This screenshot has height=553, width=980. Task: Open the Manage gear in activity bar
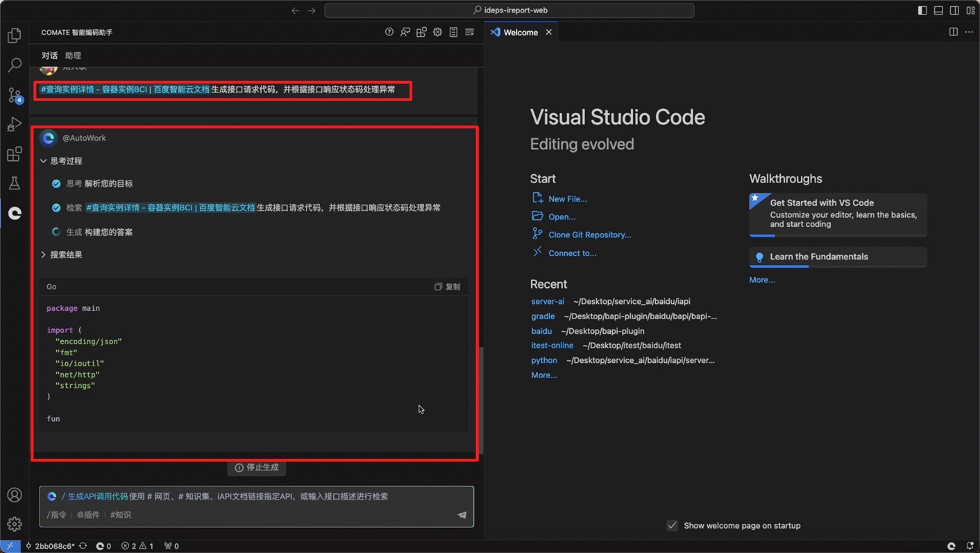pyautogui.click(x=15, y=524)
